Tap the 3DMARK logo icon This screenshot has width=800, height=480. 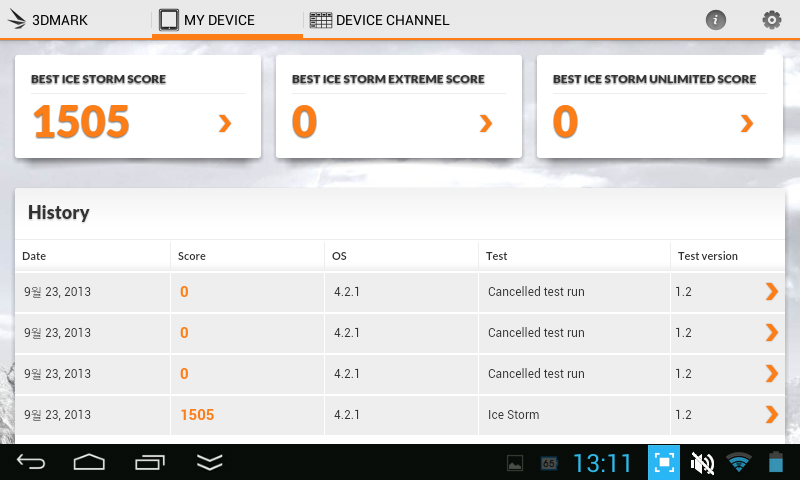pyautogui.click(x=16, y=19)
